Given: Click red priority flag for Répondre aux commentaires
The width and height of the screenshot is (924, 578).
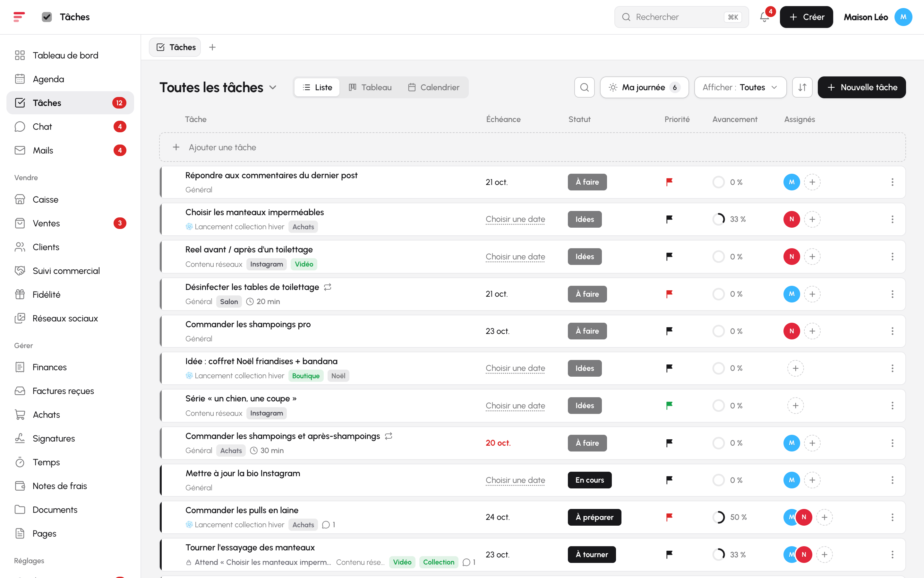Looking at the screenshot, I should point(669,182).
